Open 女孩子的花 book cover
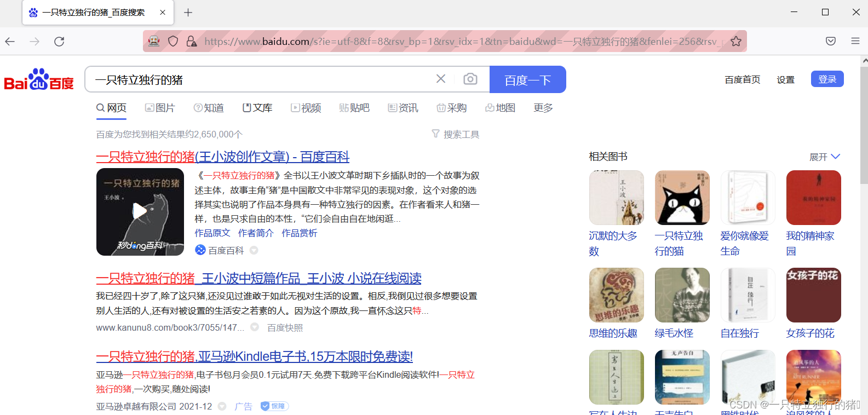This screenshot has height=415, width=868. coord(814,295)
